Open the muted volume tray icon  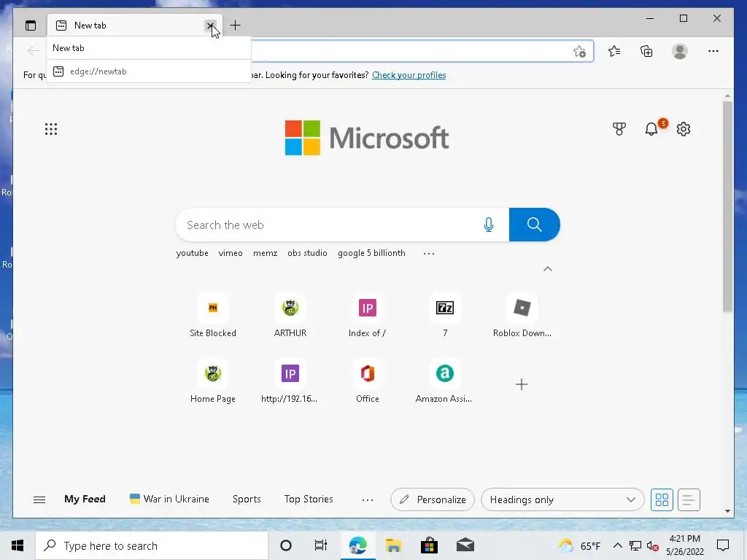click(x=653, y=546)
